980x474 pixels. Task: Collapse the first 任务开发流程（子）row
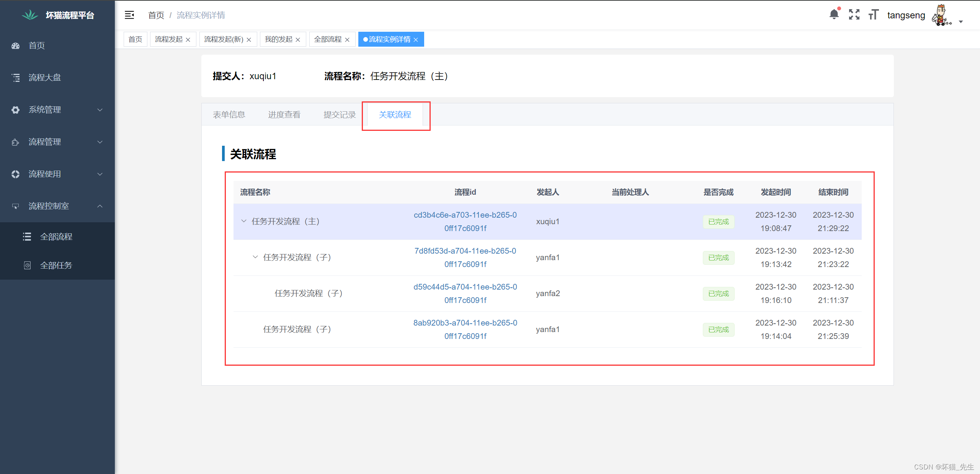[255, 257]
